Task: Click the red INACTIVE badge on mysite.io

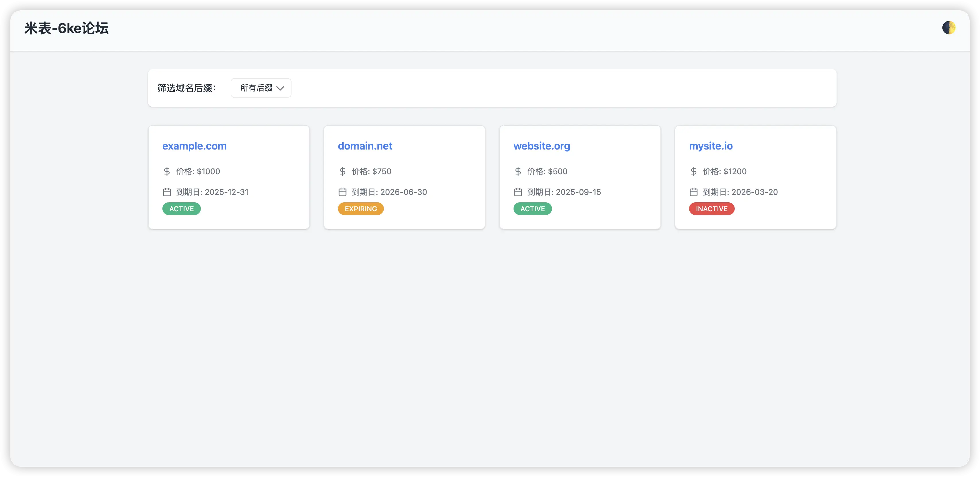Action: tap(711, 209)
